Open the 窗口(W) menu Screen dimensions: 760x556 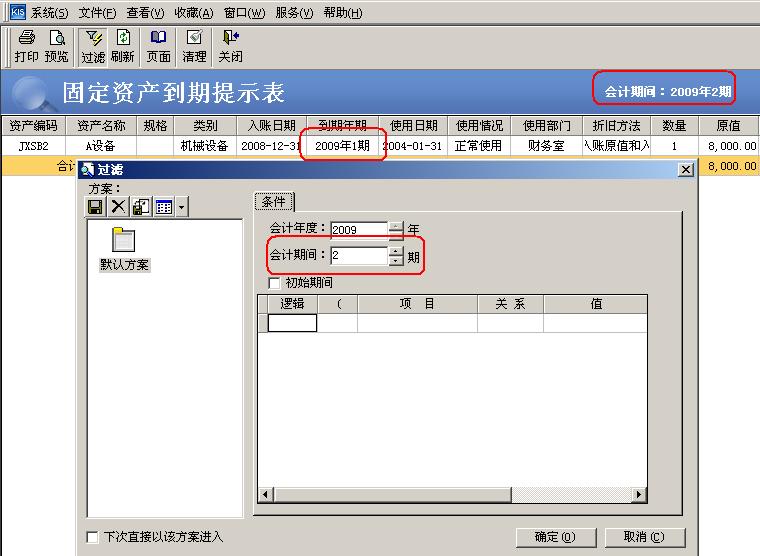point(244,13)
